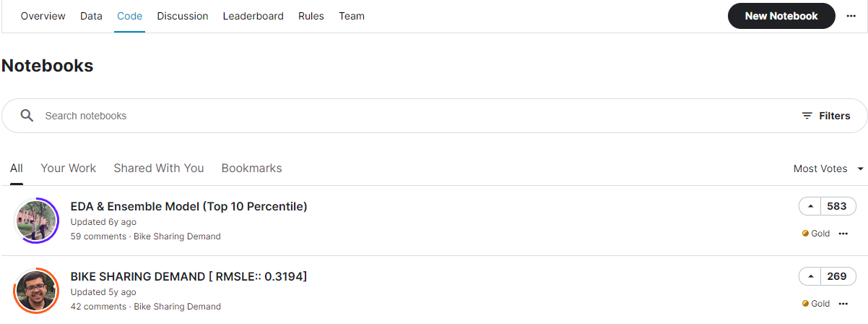Open the Discussion tab

tap(183, 16)
